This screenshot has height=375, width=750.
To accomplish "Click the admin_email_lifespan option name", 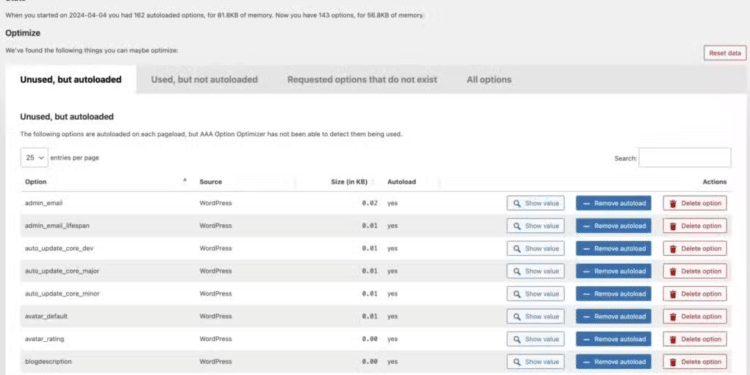I will (57, 226).
